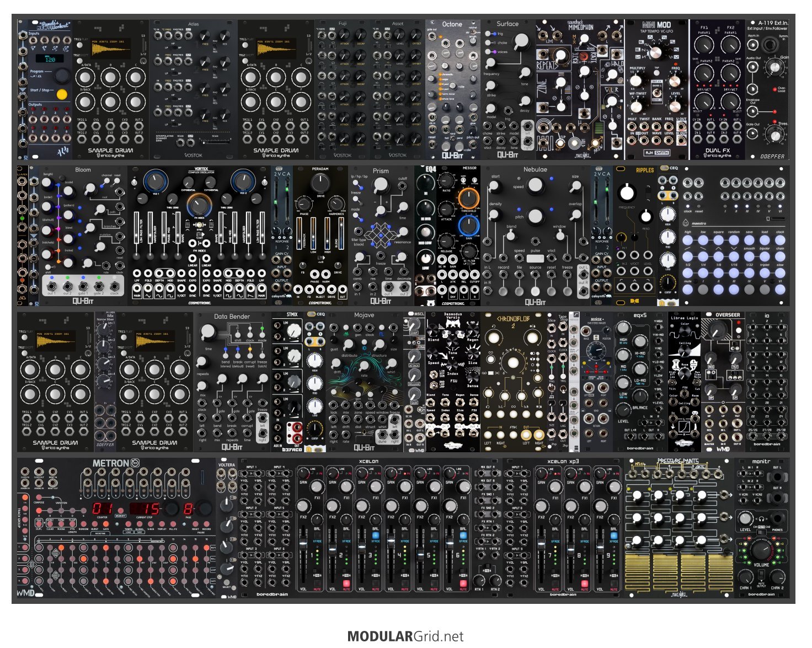Screen dimensions: 812x648
Task: Toggle the mute button on maestro
Action: click(x=687, y=289)
